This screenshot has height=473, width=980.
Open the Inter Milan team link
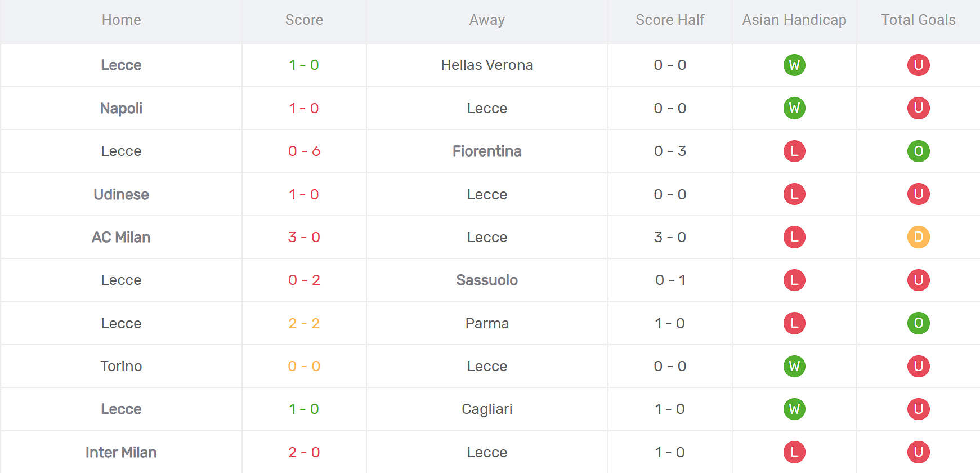[121, 452]
